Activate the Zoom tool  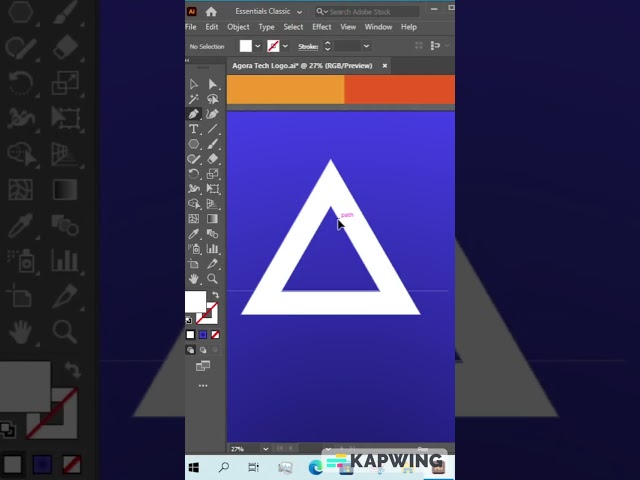point(212,279)
